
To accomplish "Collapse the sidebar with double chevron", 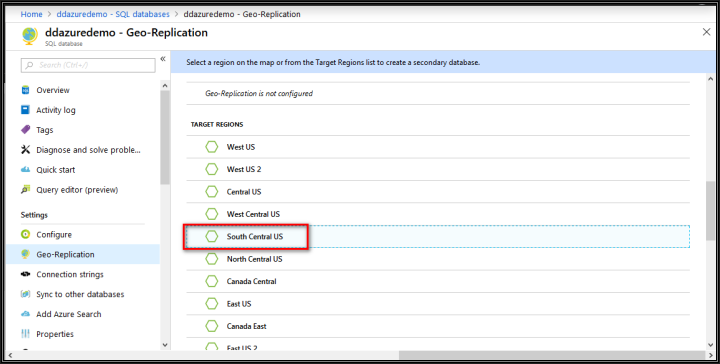I will [163, 59].
